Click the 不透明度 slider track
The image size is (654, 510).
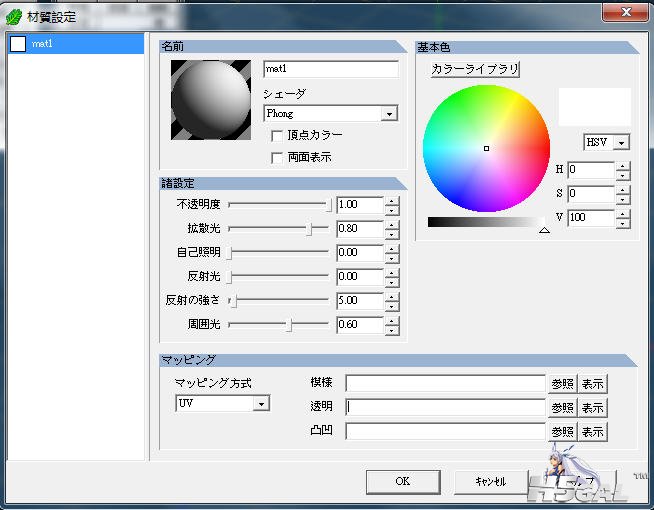(x=279, y=205)
